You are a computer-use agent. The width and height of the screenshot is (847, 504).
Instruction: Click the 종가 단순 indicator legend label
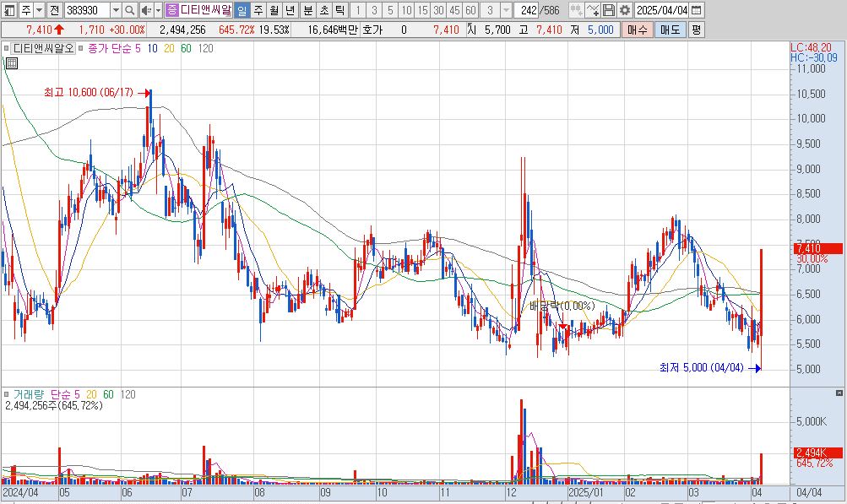(x=109, y=48)
